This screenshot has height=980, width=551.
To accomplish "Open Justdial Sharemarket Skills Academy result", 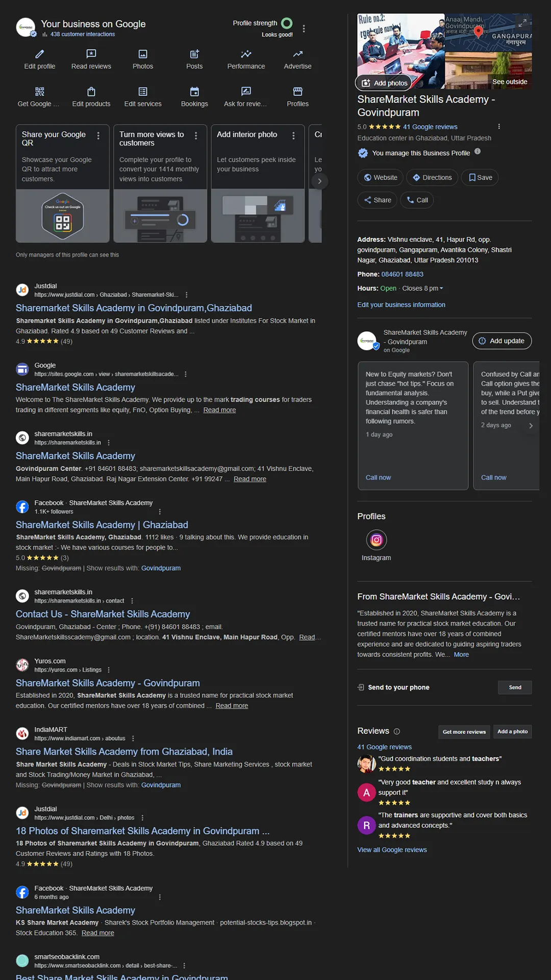I will (134, 308).
